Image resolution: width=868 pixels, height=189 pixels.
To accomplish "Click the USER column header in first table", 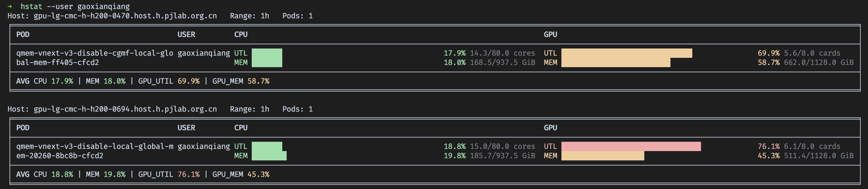I will [x=186, y=34].
